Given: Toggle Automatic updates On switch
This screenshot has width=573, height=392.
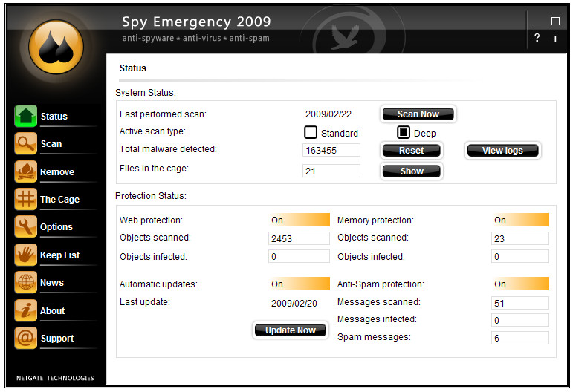Looking at the screenshot, I should tap(299, 284).
